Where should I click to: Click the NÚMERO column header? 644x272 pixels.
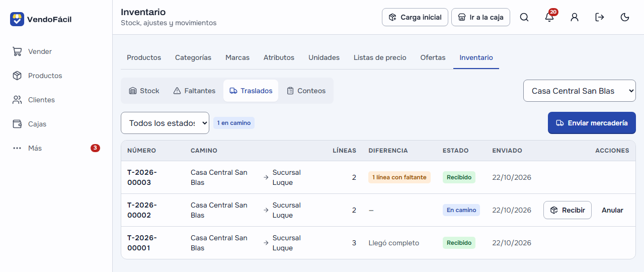pyautogui.click(x=141, y=151)
